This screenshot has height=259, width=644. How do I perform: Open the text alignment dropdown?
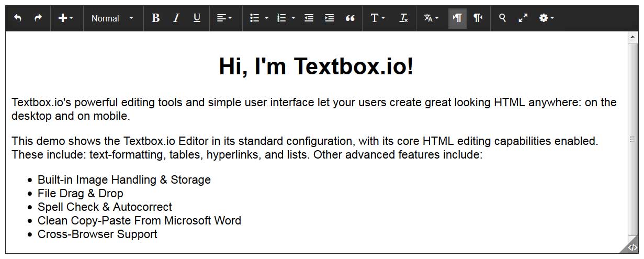(224, 18)
